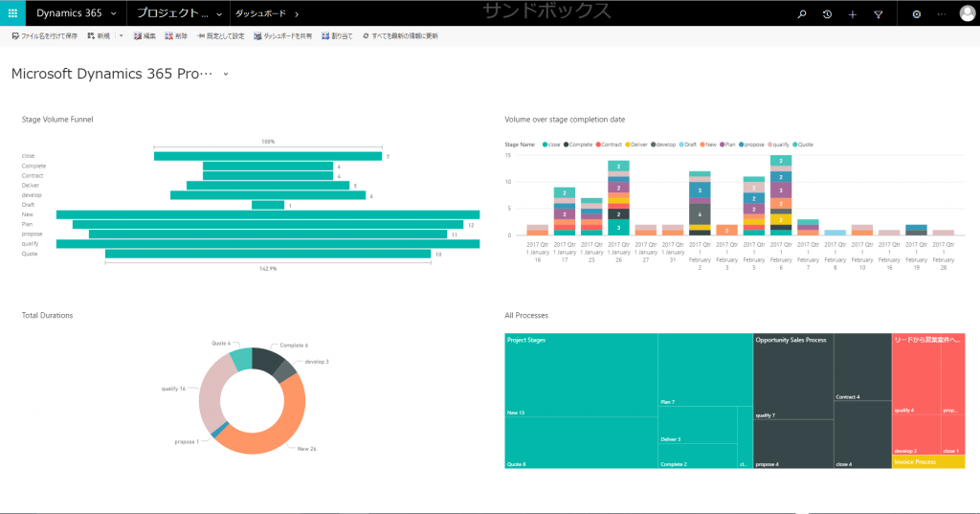Select the ダッシュボード navigation item
This screenshot has height=514, width=980.
tap(260, 13)
